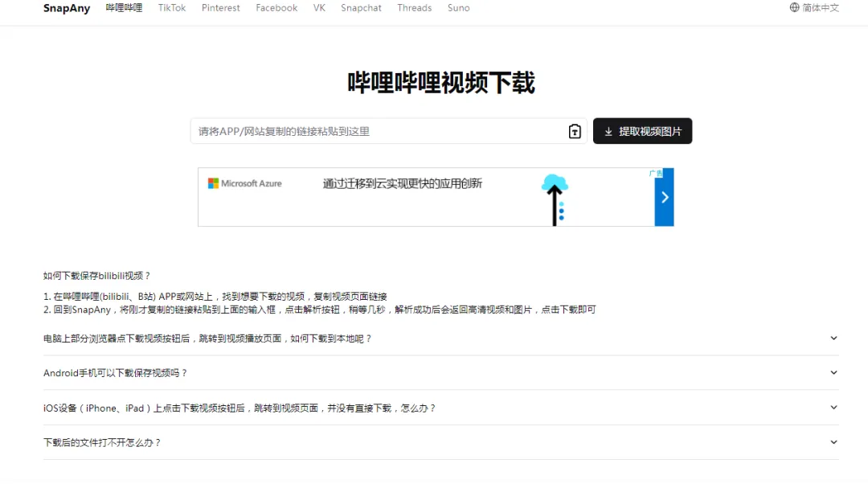
Task: Open the Snapchat downloader tab
Action: pyautogui.click(x=361, y=8)
